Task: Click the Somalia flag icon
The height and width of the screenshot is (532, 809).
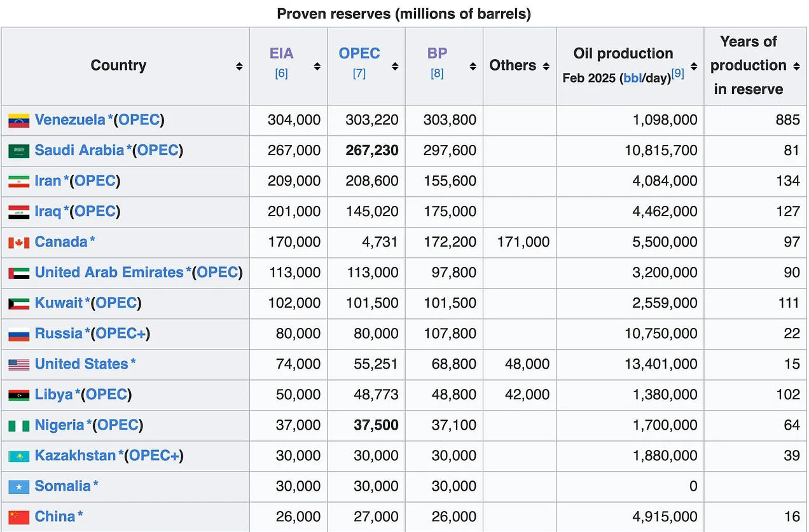Action: [18, 486]
